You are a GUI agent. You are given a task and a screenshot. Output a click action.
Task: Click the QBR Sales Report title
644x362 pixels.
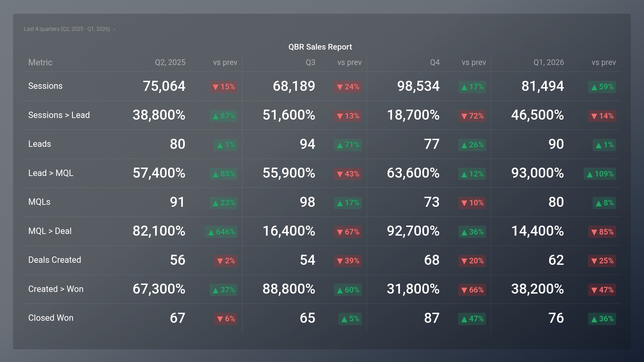(x=320, y=47)
